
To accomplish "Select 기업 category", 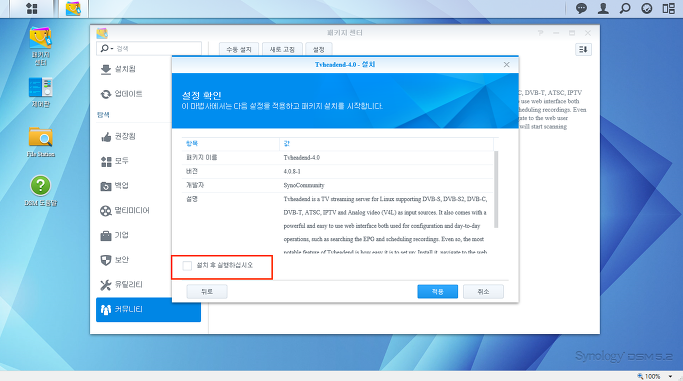I will click(114, 236).
